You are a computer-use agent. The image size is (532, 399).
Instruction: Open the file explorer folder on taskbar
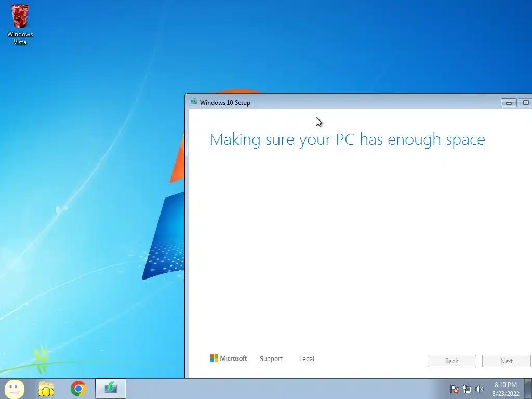point(46,389)
